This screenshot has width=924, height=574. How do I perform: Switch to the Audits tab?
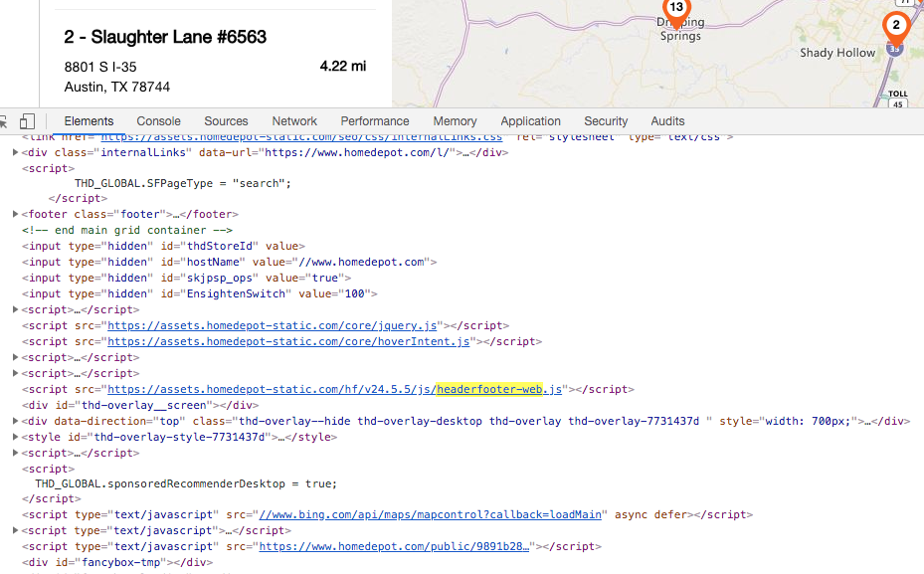(x=667, y=121)
